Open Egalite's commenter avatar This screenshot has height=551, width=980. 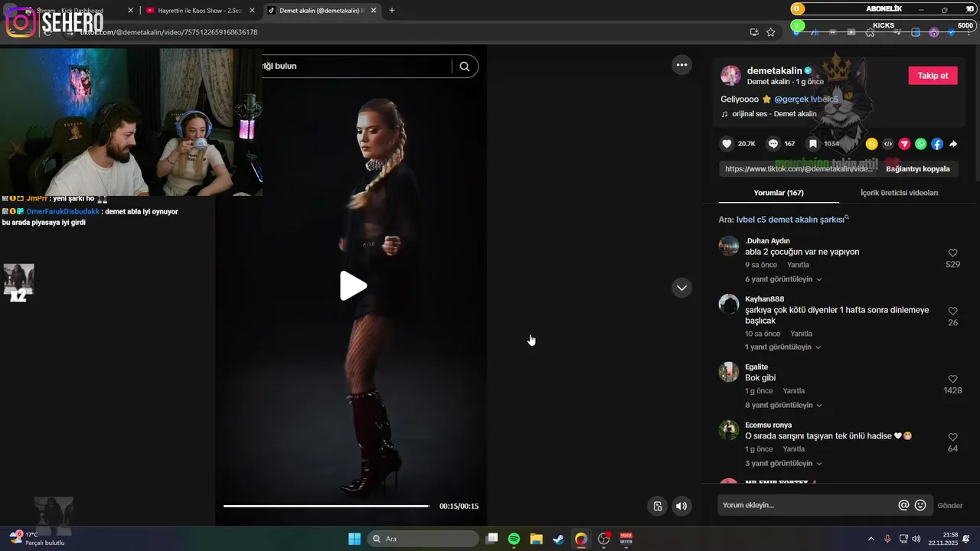point(728,372)
